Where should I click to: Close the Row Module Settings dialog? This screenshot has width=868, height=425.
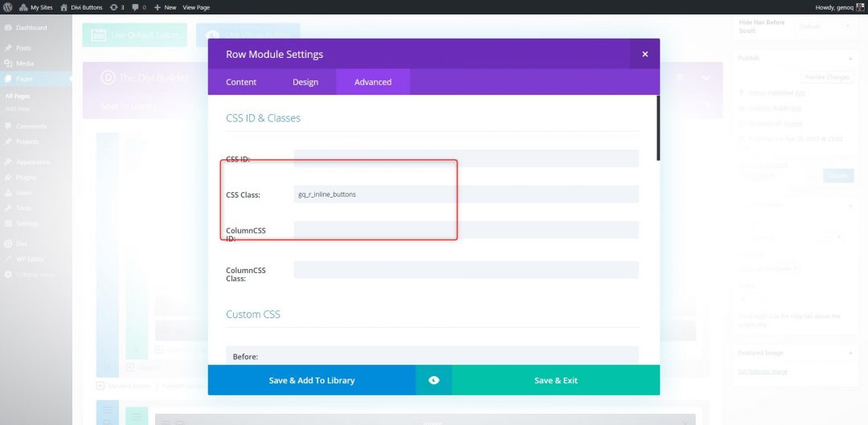[645, 55]
